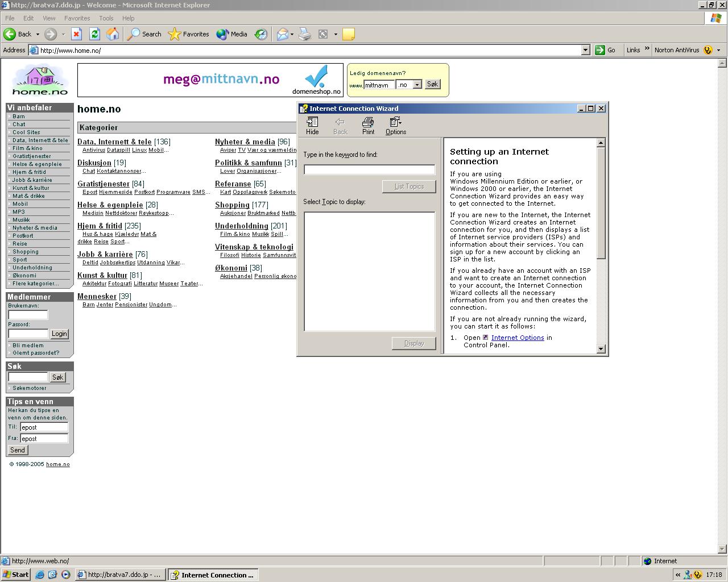Image resolution: width=728 pixels, height=582 pixels.
Task: Open the Help menu
Action: tap(128, 18)
